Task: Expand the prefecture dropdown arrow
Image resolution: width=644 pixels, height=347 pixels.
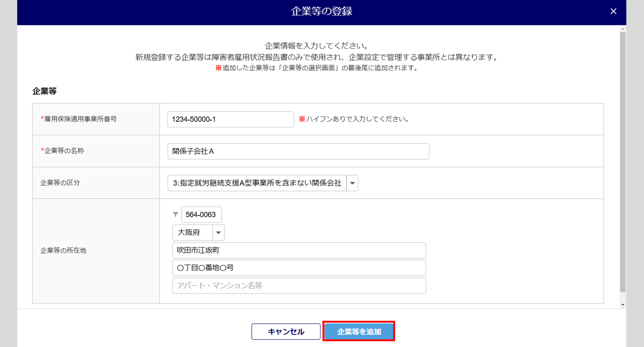Action: (218, 233)
